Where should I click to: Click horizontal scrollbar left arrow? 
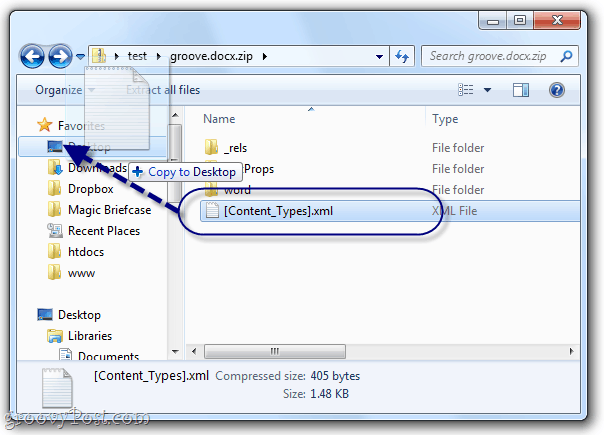tap(194, 351)
